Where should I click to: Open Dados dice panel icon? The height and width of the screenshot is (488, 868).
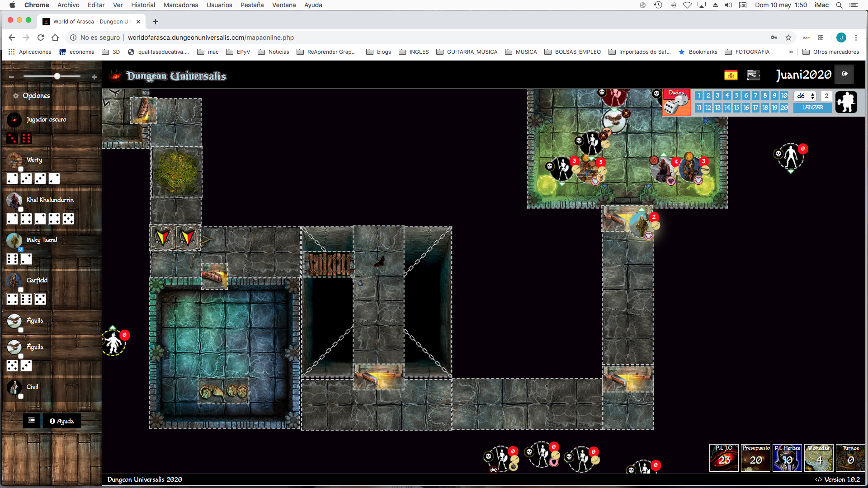point(676,103)
